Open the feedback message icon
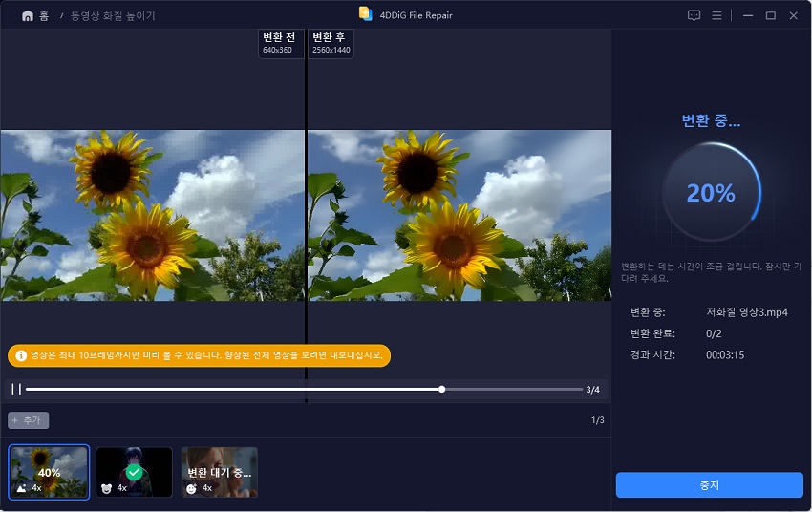 click(x=694, y=15)
